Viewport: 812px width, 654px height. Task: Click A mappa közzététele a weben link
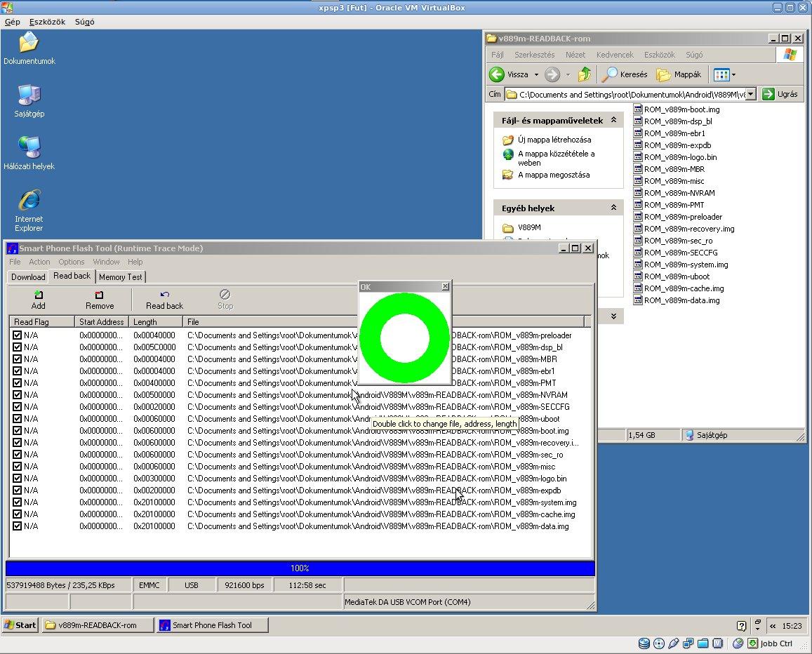click(556, 158)
